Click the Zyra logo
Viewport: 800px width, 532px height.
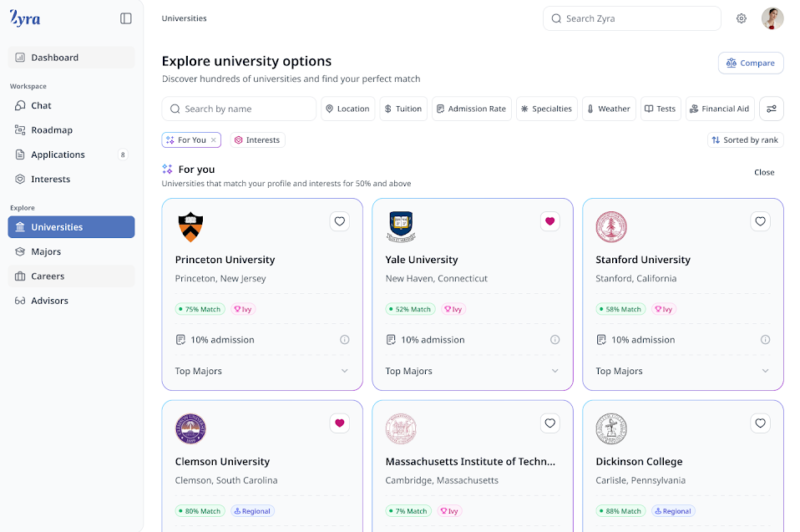[25, 18]
